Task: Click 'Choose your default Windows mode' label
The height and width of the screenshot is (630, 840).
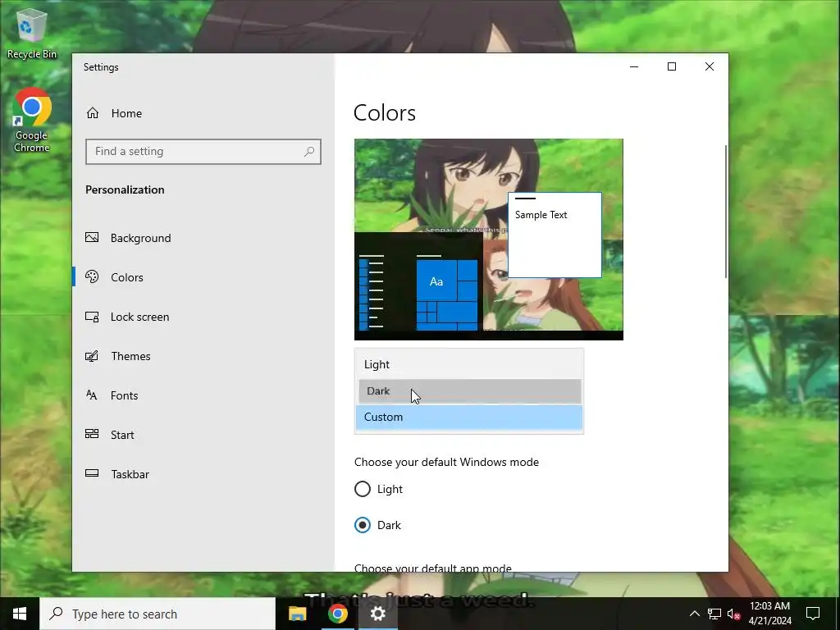Action: point(446,462)
